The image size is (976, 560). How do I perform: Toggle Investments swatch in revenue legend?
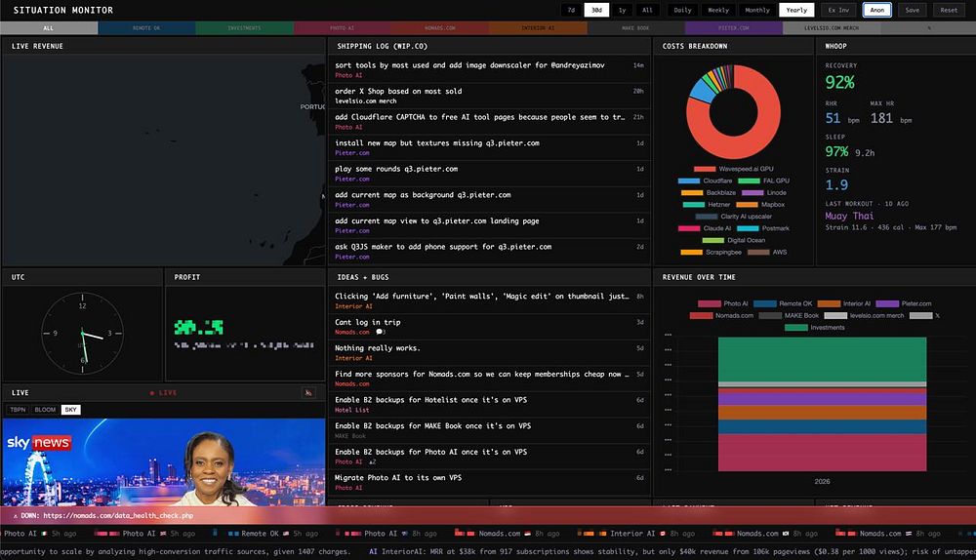point(796,327)
